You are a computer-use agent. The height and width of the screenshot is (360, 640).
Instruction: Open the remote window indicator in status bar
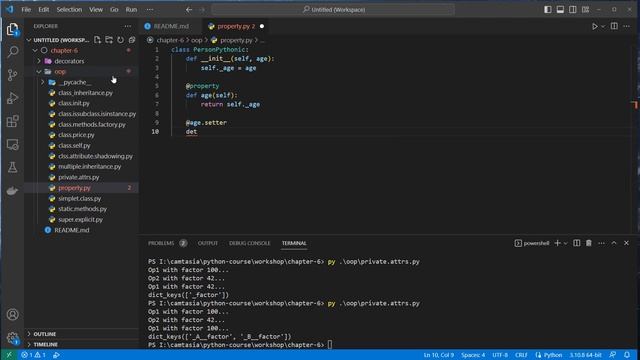coord(9,355)
